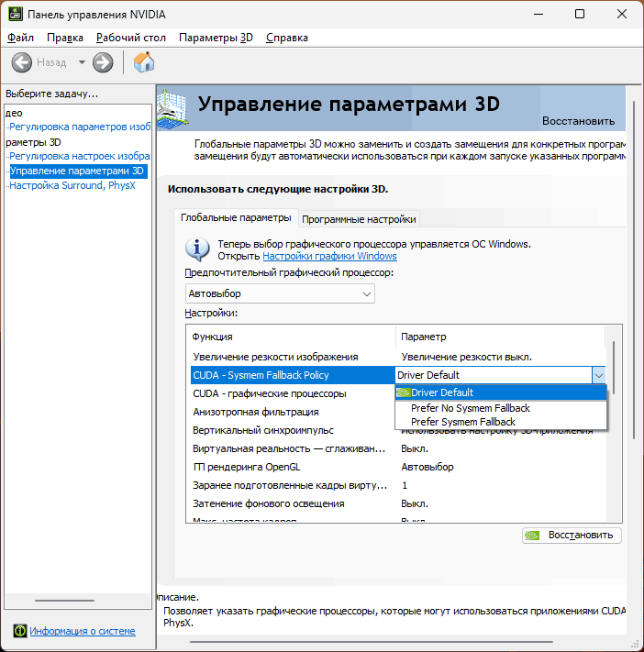Image resolution: width=644 pixels, height=652 pixels.
Task: Click the Forward arrow icon in toolbar
Action: (103, 62)
